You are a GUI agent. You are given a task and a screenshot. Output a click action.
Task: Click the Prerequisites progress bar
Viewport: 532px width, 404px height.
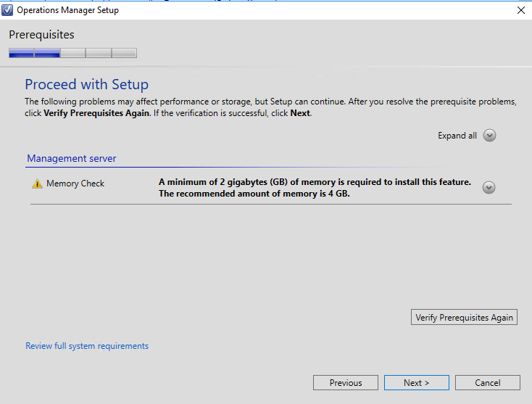click(x=72, y=53)
